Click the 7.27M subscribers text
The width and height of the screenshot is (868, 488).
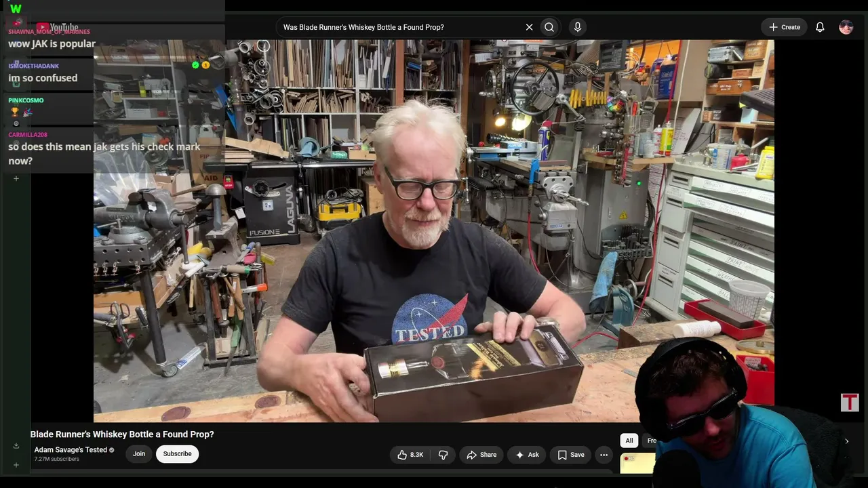coord(57,460)
